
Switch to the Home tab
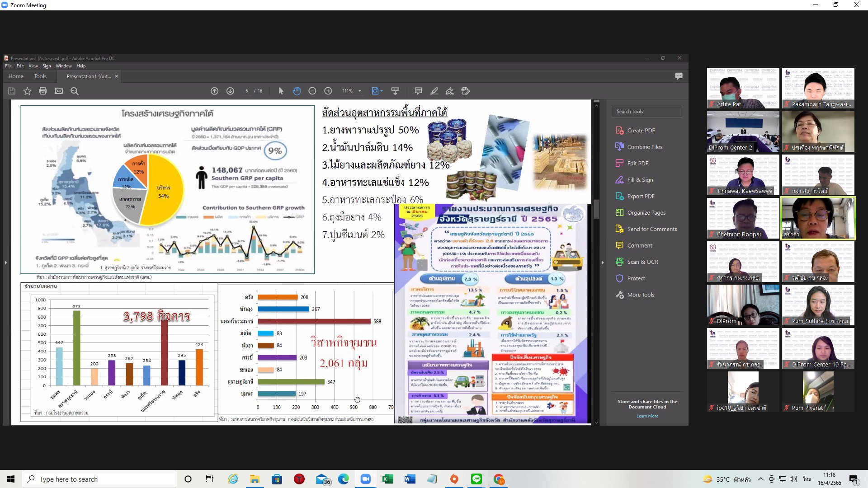click(x=16, y=76)
